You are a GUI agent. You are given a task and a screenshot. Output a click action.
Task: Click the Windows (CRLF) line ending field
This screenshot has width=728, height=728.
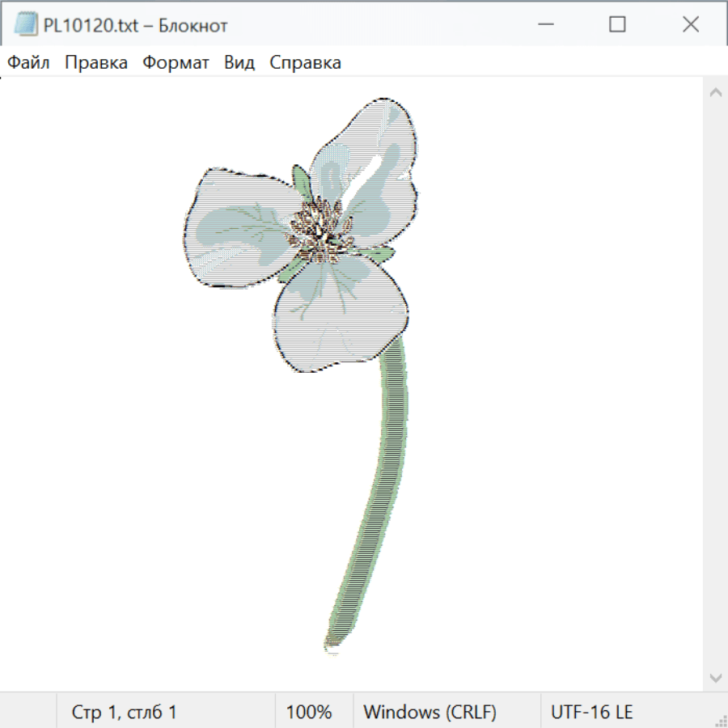(430, 712)
